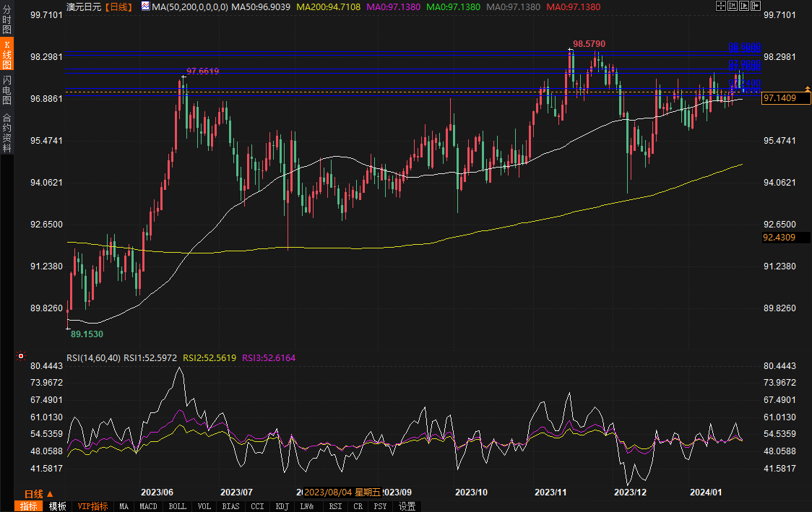
Task: Click the jump-to-chart-start axis icon
Action: (733, 6)
